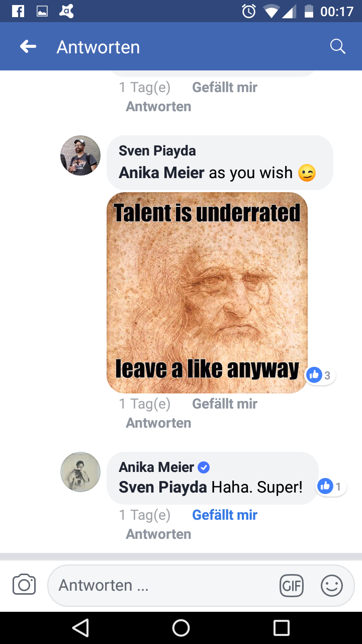This screenshot has width=362, height=644.
Task: Toggle 'Gefällt mir' on Anika Meier's comment
Action: coord(225,515)
